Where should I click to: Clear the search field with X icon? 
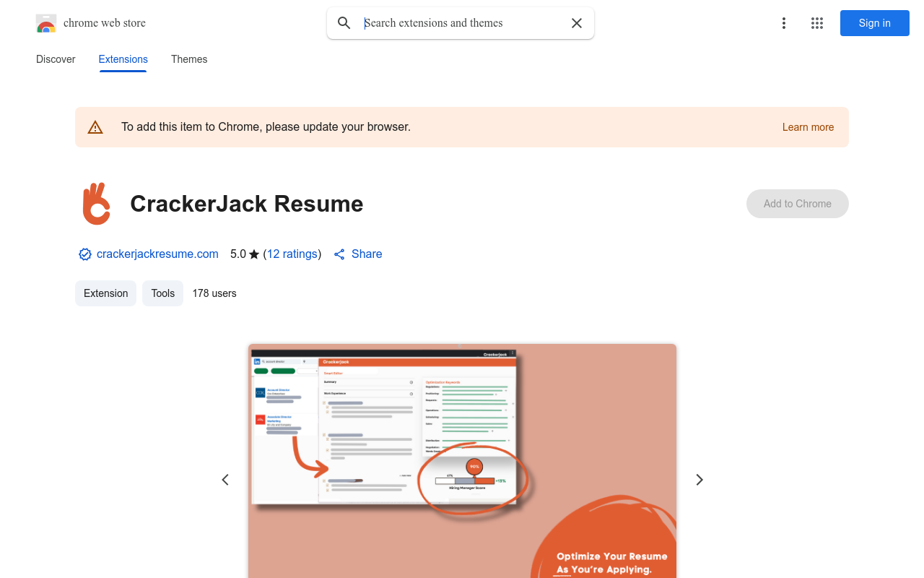click(577, 23)
